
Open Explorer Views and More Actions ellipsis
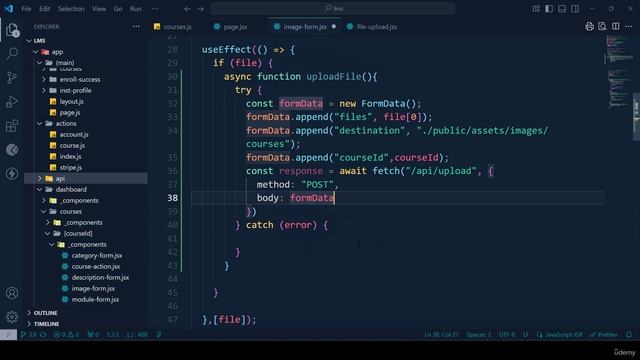click(x=136, y=27)
